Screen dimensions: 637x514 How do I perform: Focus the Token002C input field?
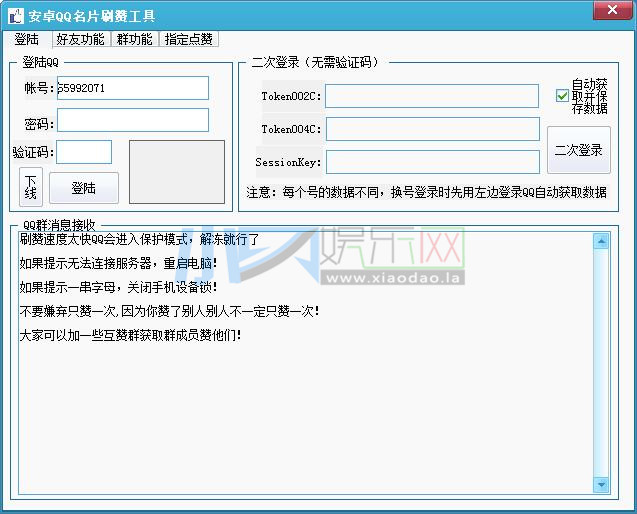click(432, 96)
